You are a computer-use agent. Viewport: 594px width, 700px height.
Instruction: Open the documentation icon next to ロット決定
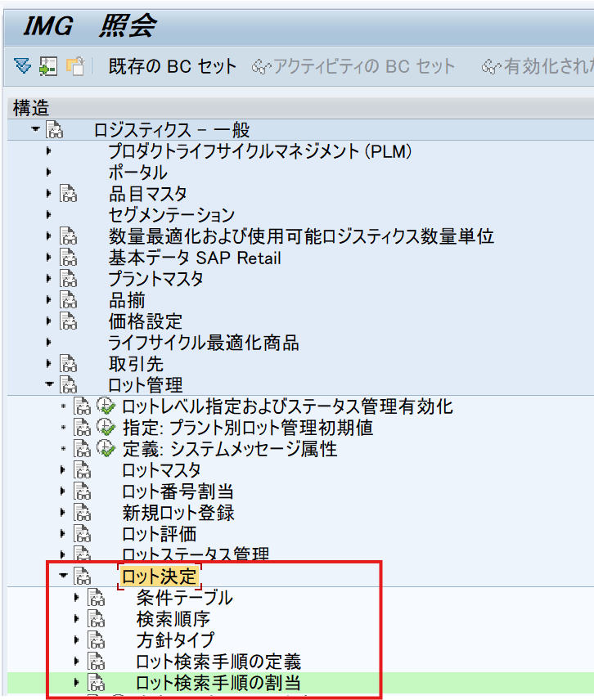82,577
